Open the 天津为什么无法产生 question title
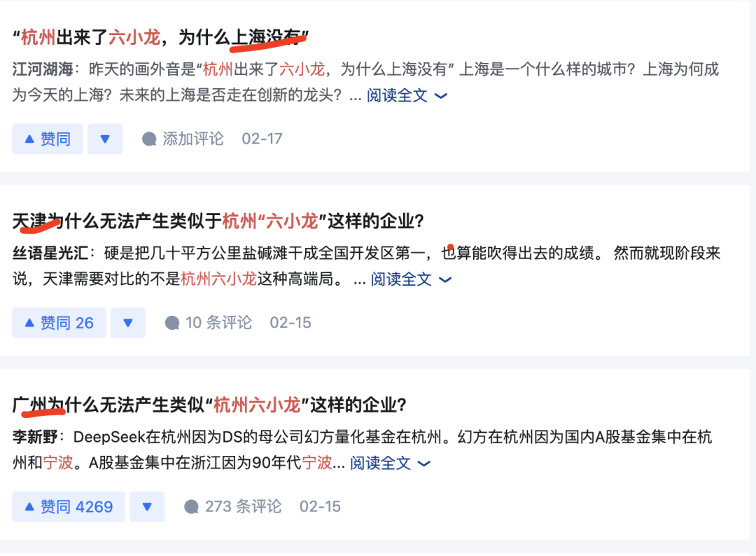Image resolution: width=756 pixels, height=556 pixels. point(218,221)
